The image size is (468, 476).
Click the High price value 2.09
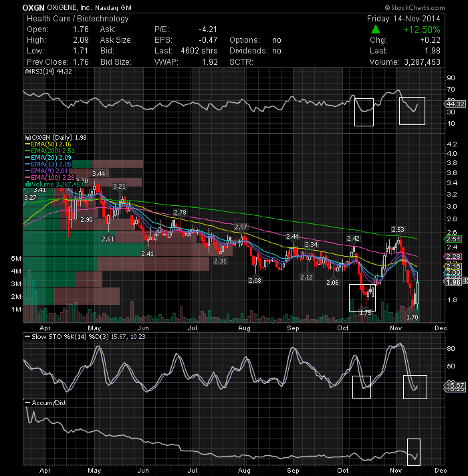click(81, 40)
